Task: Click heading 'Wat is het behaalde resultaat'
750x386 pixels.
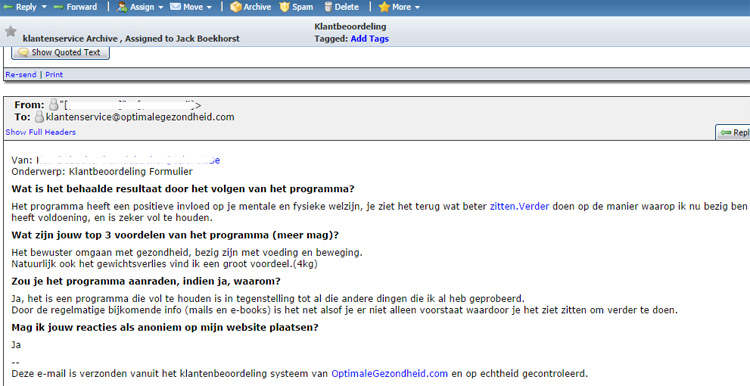Action: click(183, 189)
